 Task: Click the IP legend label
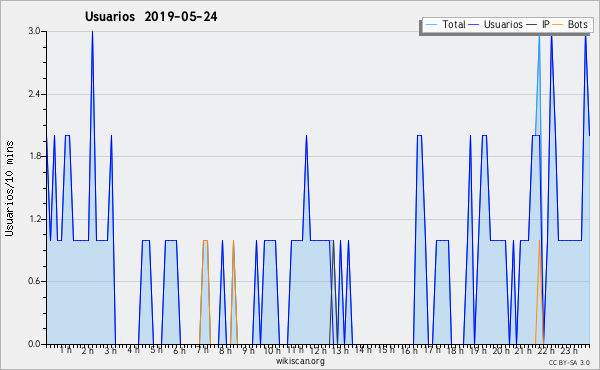click(x=546, y=24)
